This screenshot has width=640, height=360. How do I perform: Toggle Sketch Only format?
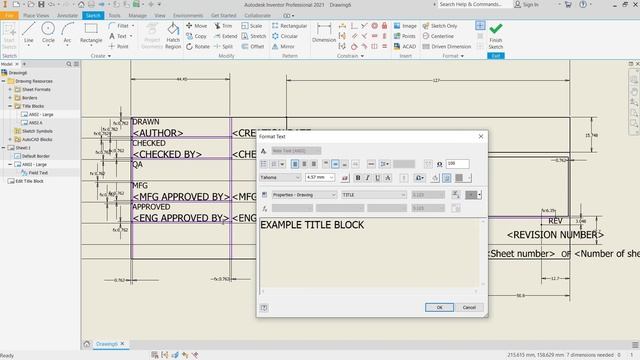440,26
